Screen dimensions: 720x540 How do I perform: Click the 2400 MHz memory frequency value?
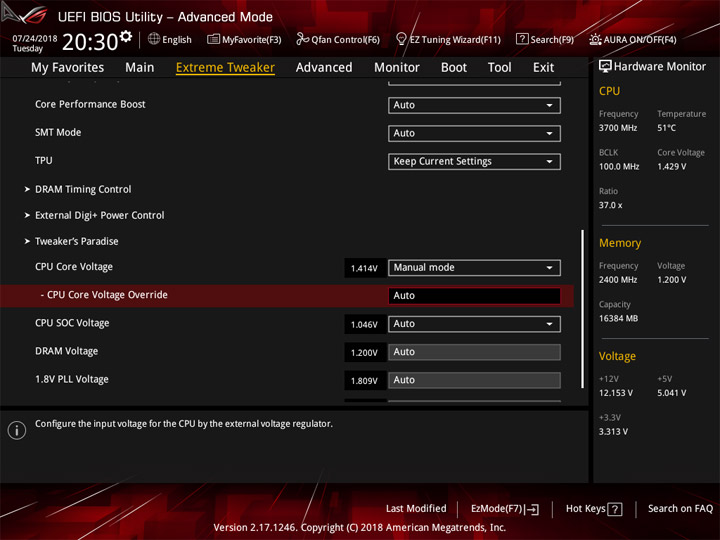(618, 280)
